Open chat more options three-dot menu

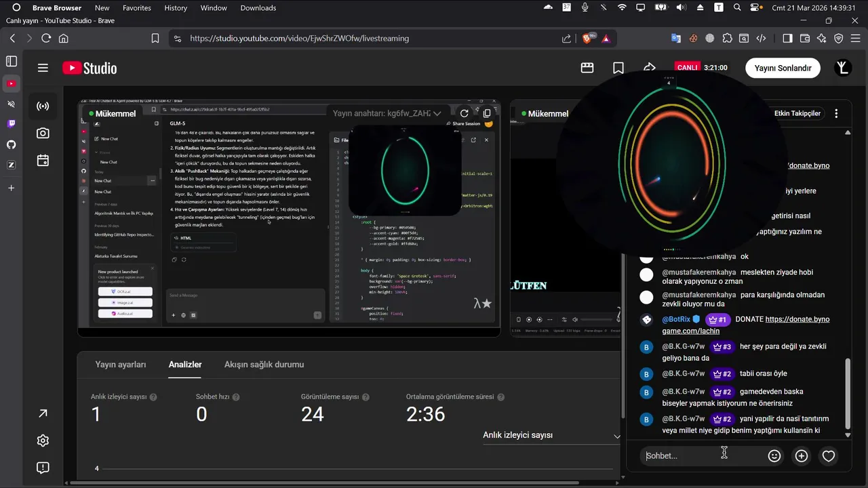(836, 113)
